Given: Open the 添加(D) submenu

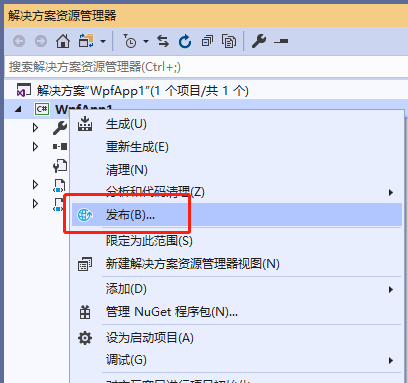Looking at the screenshot, I should [237, 289].
